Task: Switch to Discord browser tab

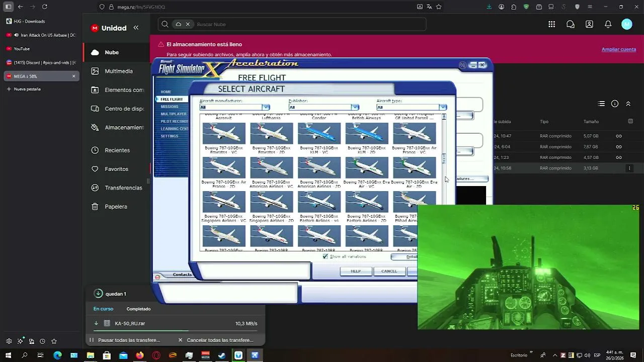Action: click(x=41, y=63)
